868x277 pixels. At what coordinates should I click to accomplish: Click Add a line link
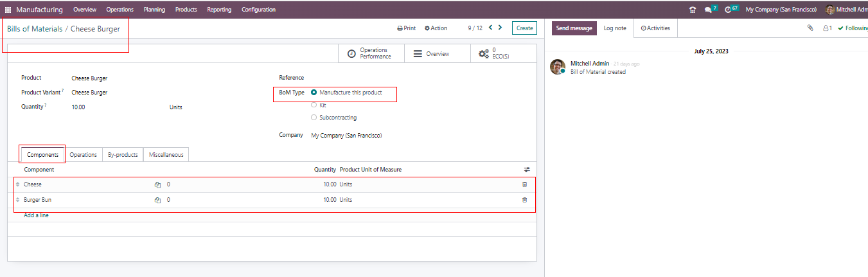(x=36, y=215)
